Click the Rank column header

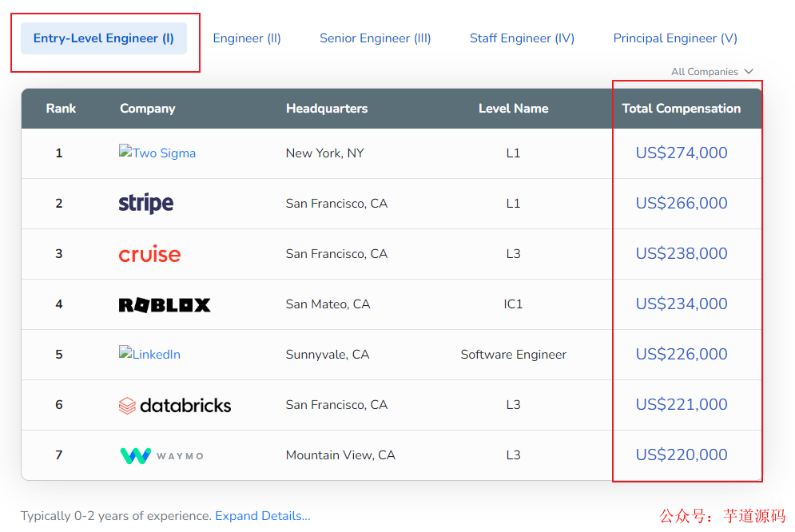(61, 109)
